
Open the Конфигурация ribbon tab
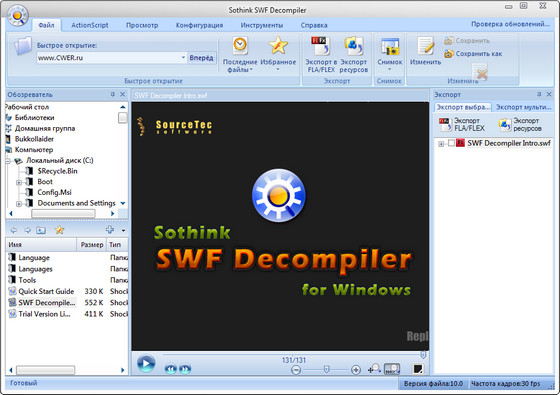pyautogui.click(x=199, y=25)
